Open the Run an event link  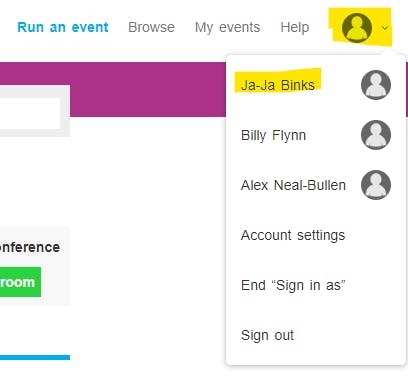click(x=63, y=27)
